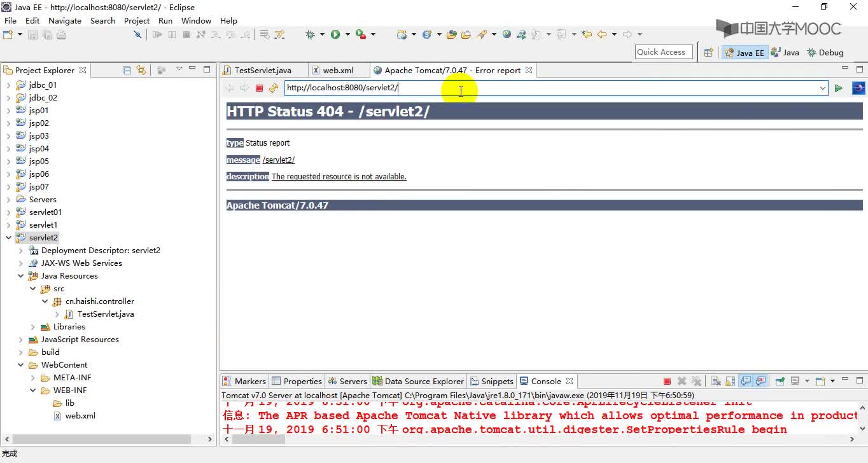
Task: Collapse the Java Resources node
Action: pos(20,275)
